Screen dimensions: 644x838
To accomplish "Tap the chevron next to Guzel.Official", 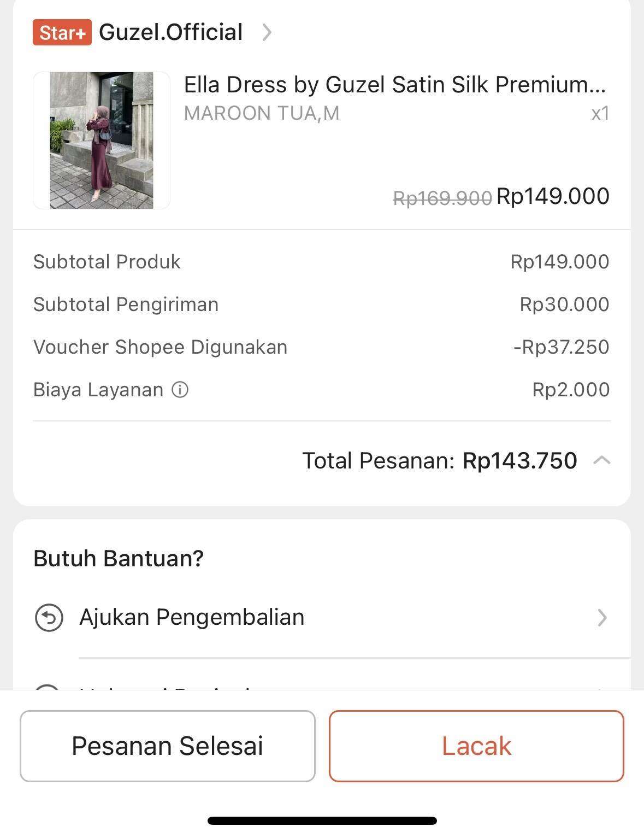I will (267, 32).
